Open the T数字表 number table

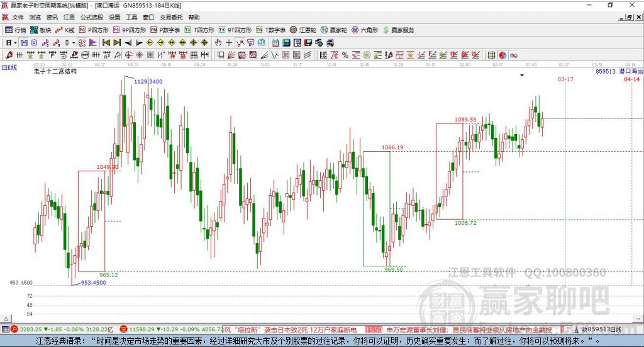coord(270,30)
